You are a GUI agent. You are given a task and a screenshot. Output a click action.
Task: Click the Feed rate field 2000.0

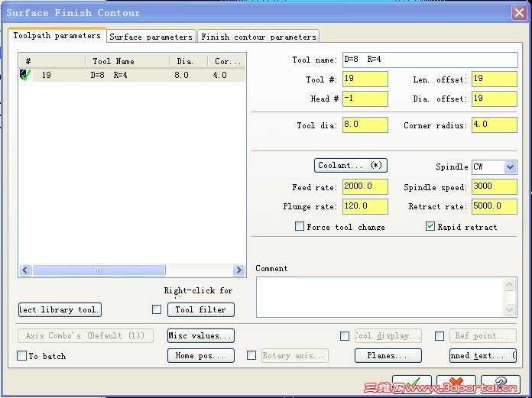click(x=365, y=186)
